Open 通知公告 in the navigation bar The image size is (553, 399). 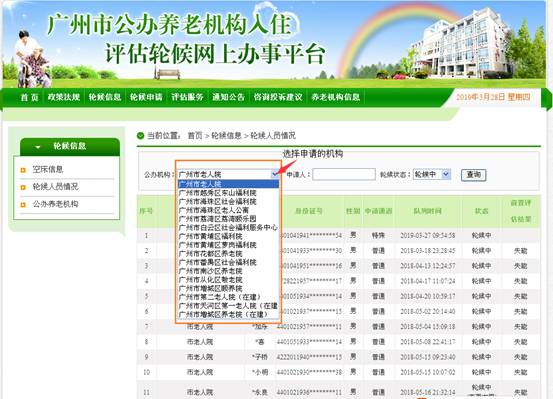pos(229,97)
